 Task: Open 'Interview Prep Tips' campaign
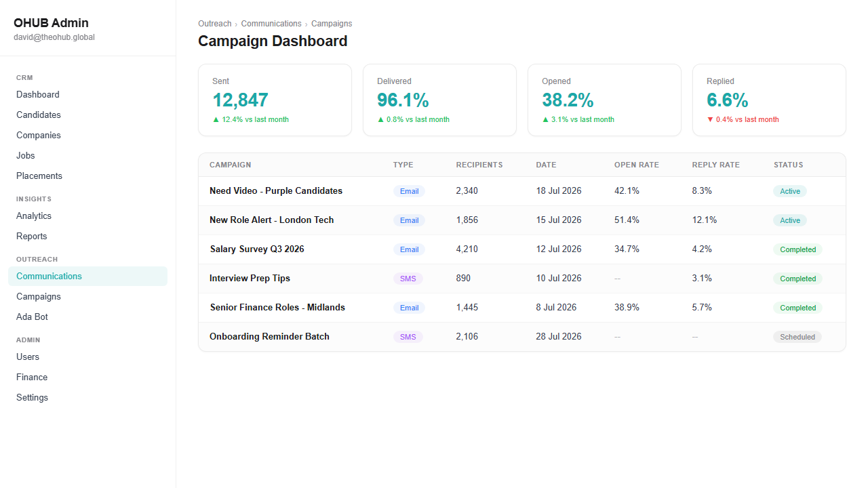250,279
